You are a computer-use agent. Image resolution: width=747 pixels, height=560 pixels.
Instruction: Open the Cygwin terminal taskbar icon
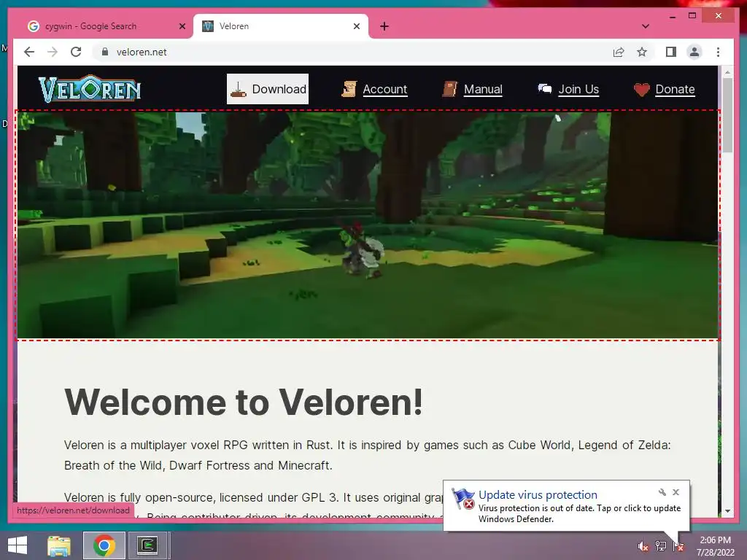pyautogui.click(x=147, y=545)
